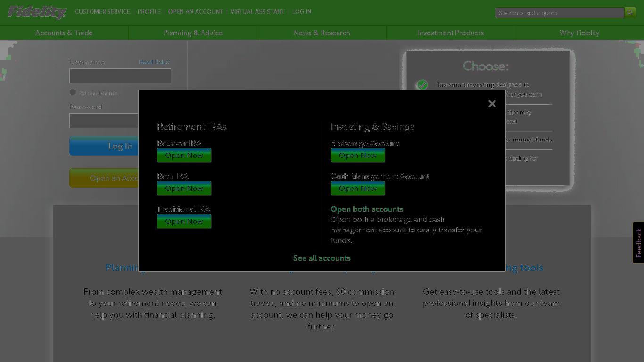Click the Retirement IRAs heading
This screenshot has width=644, height=362.
pos(192,127)
